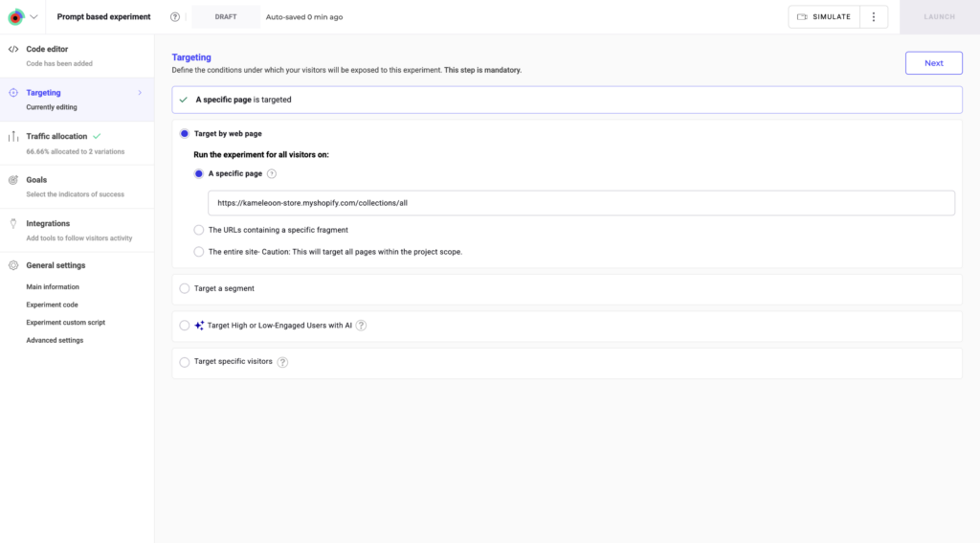Viewport: 980px width, 543px height.
Task: Show help tooltip for A specific page
Action: pos(272,174)
